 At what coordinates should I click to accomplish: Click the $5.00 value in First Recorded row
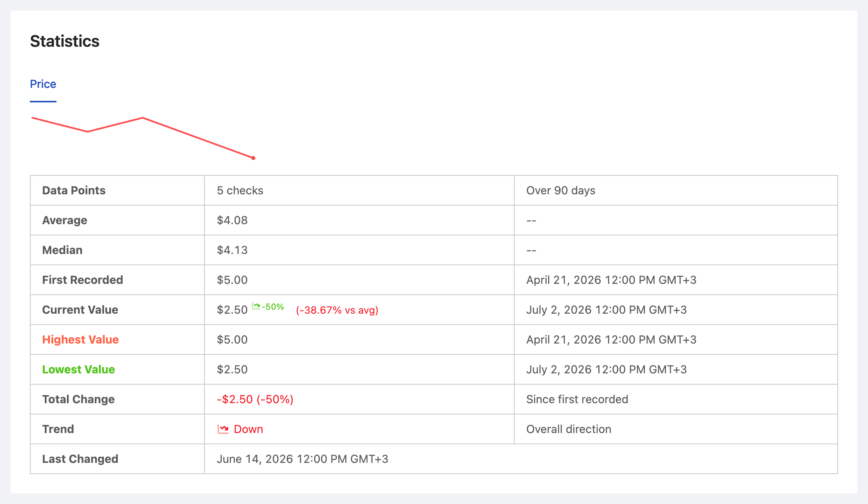232,280
